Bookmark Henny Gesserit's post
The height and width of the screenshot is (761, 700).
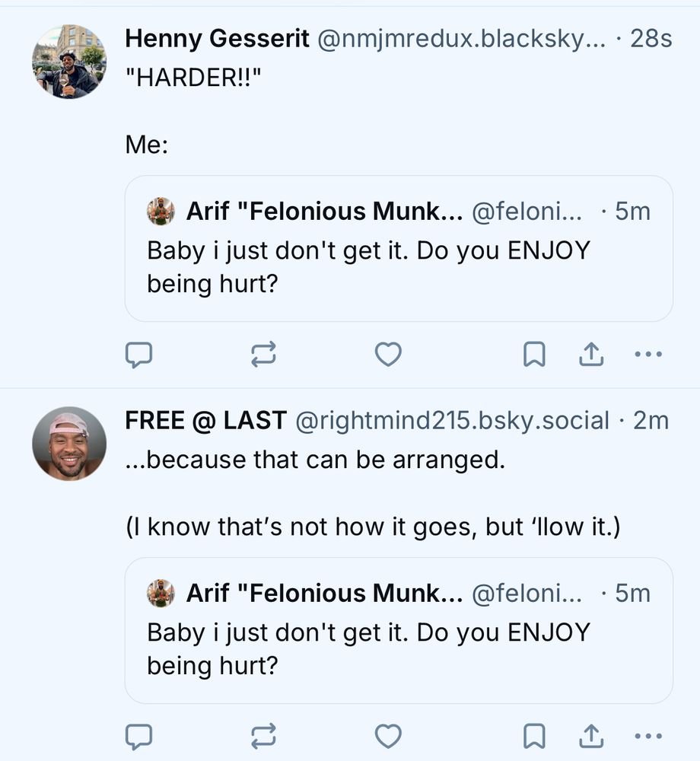(534, 354)
